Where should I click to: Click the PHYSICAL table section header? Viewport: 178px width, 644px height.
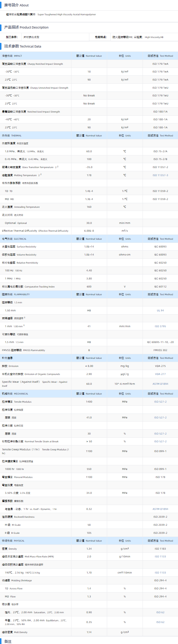(x=13, y=541)
